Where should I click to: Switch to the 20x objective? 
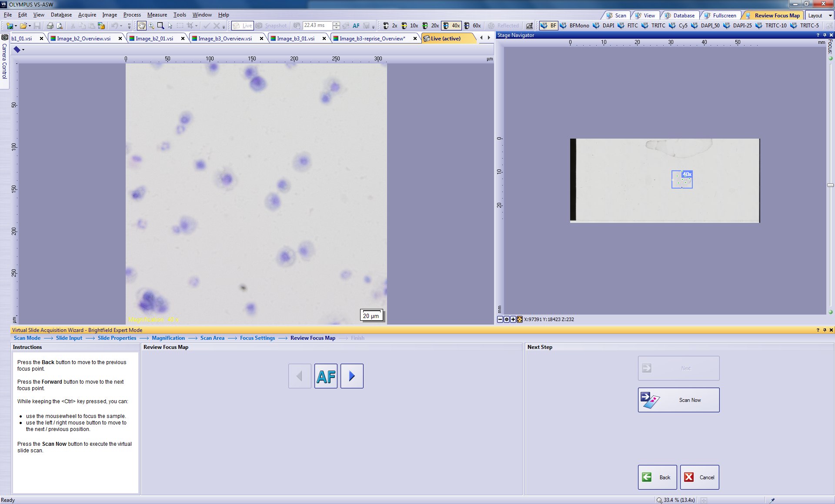[431, 26]
